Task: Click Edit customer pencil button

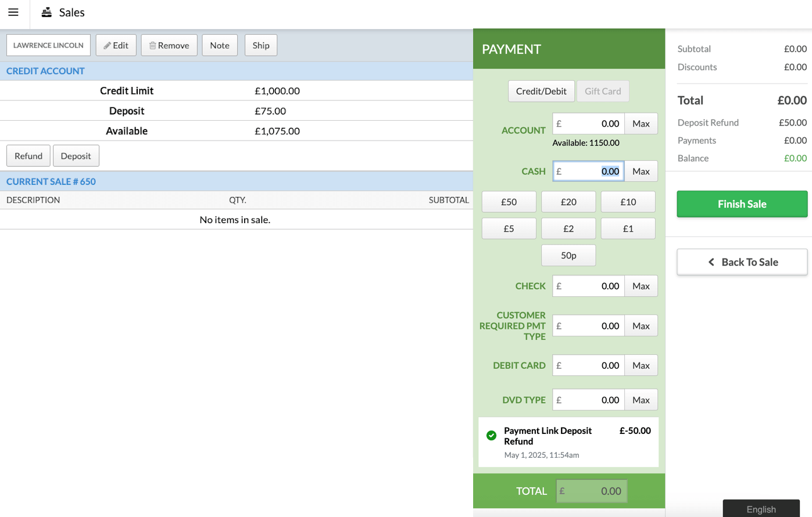Action: pos(116,45)
